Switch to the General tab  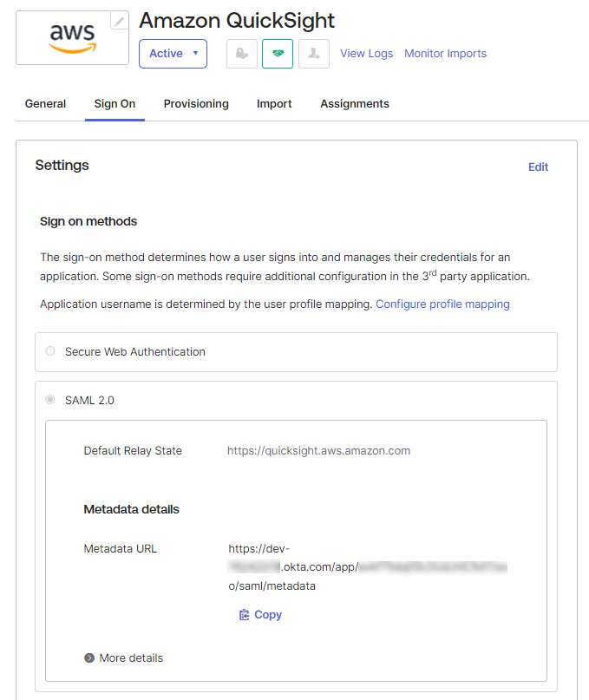tap(46, 103)
